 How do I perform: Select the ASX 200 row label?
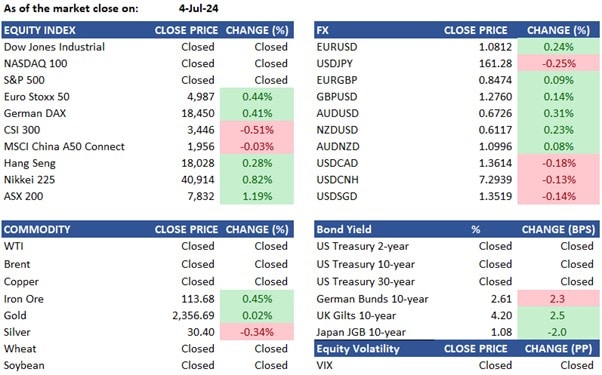click(23, 196)
